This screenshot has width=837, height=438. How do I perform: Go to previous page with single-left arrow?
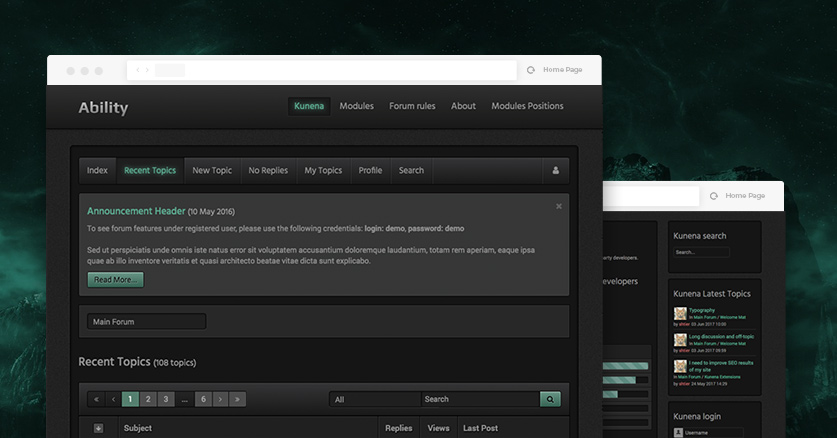pos(113,399)
